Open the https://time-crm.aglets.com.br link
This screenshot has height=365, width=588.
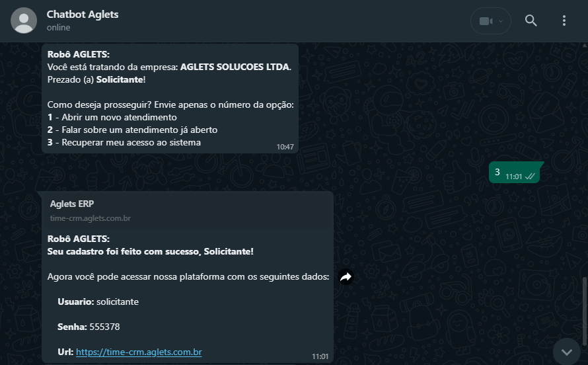pos(139,352)
